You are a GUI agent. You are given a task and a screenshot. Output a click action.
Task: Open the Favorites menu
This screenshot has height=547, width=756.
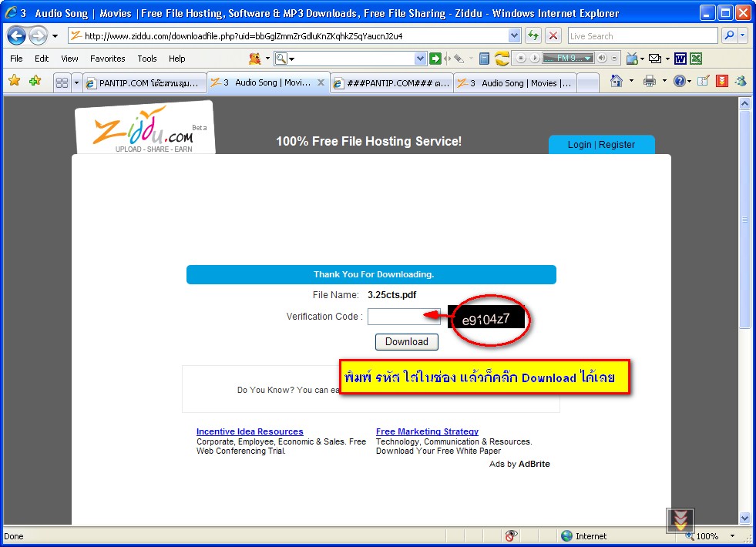click(x=108, y=59)
